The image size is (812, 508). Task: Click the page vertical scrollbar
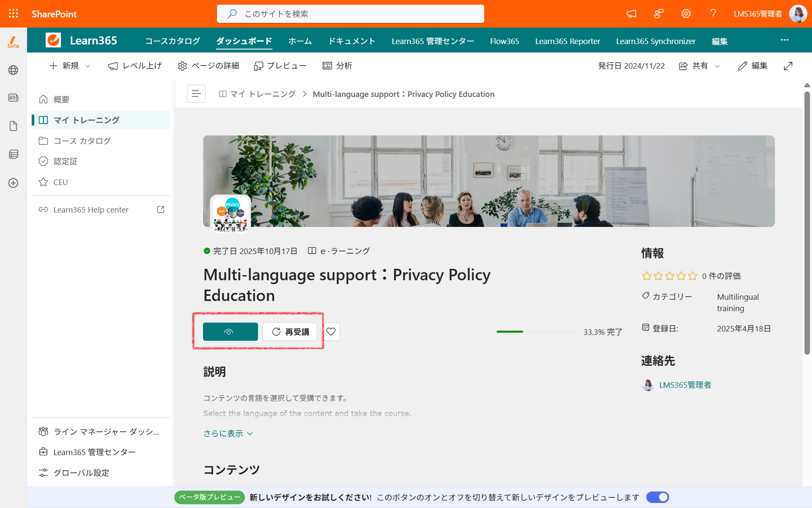807,223
